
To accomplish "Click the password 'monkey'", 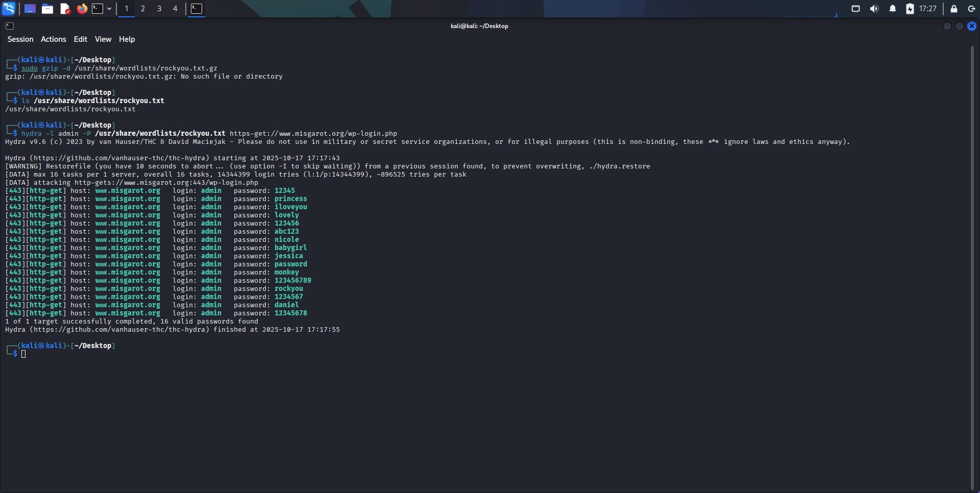I will [287, 273].
